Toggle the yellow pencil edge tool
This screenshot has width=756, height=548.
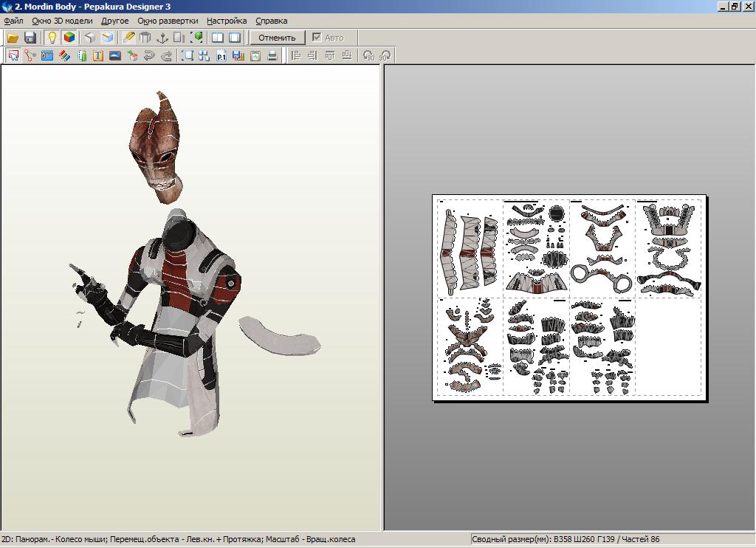coord(128,38)
